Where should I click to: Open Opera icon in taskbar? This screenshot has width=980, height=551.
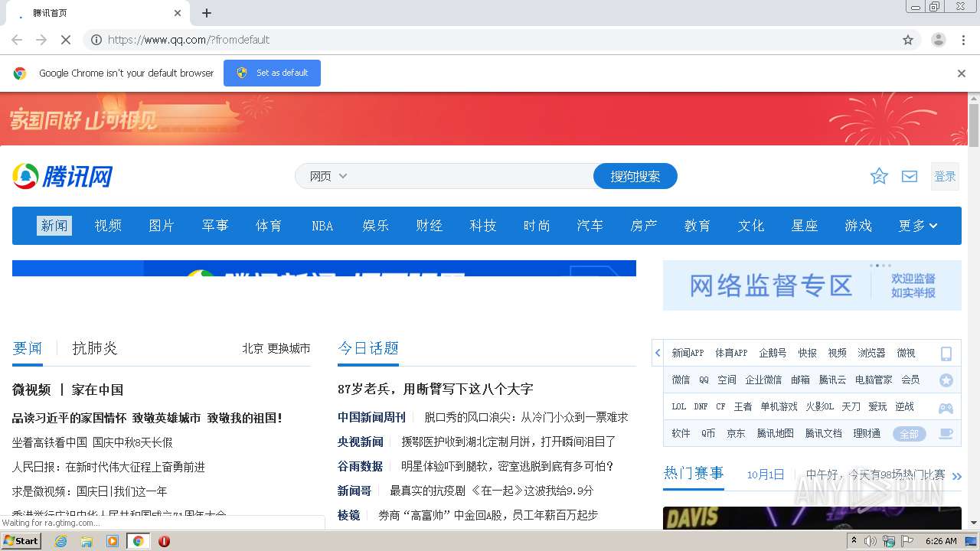(164, 541)
